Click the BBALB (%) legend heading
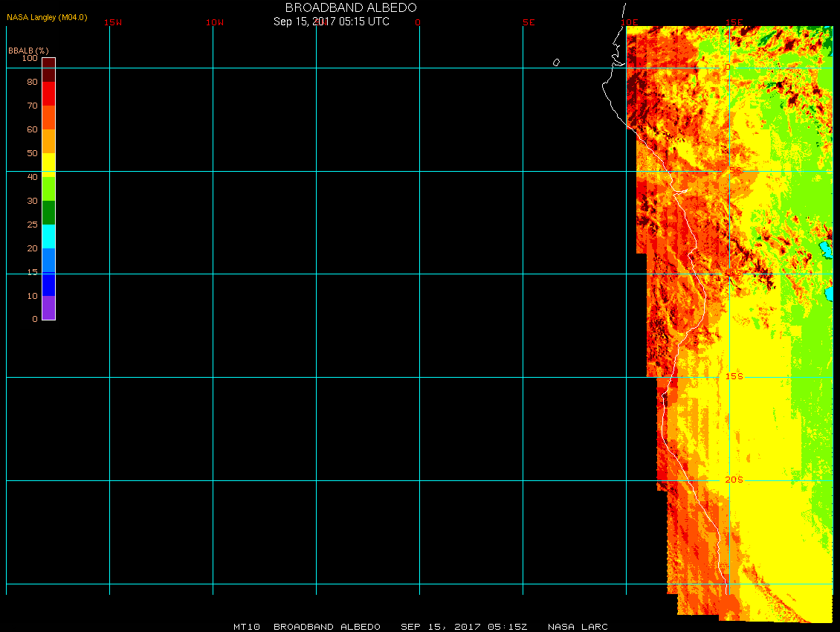840x632 pixels. pos(28,50)
